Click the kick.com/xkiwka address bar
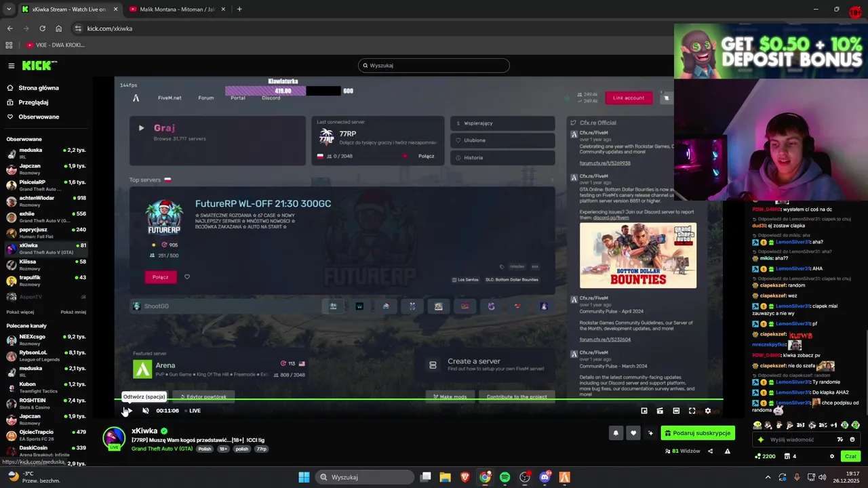 (x=373, y=28)
